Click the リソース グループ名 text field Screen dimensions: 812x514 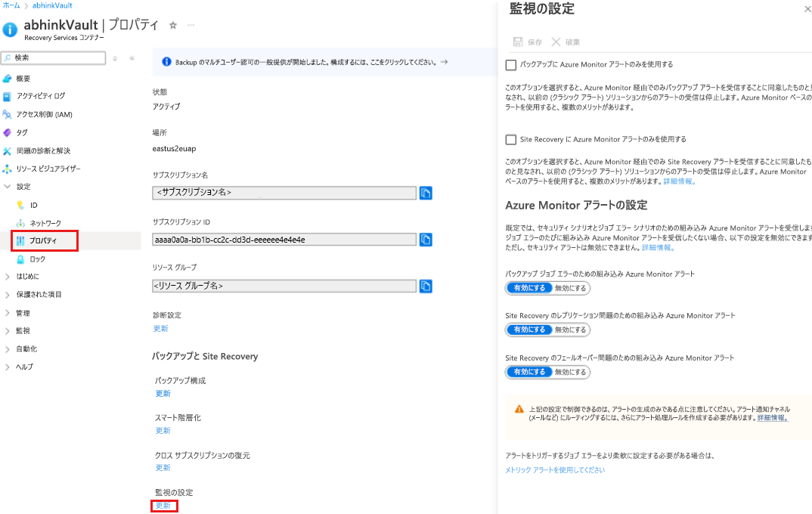(x=284, y=286)
